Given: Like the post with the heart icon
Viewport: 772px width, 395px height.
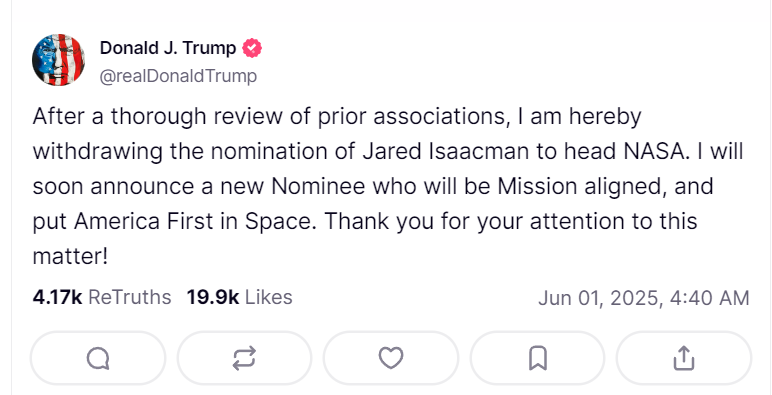Looking at the screenshot, I should click(x=391, y=358).
